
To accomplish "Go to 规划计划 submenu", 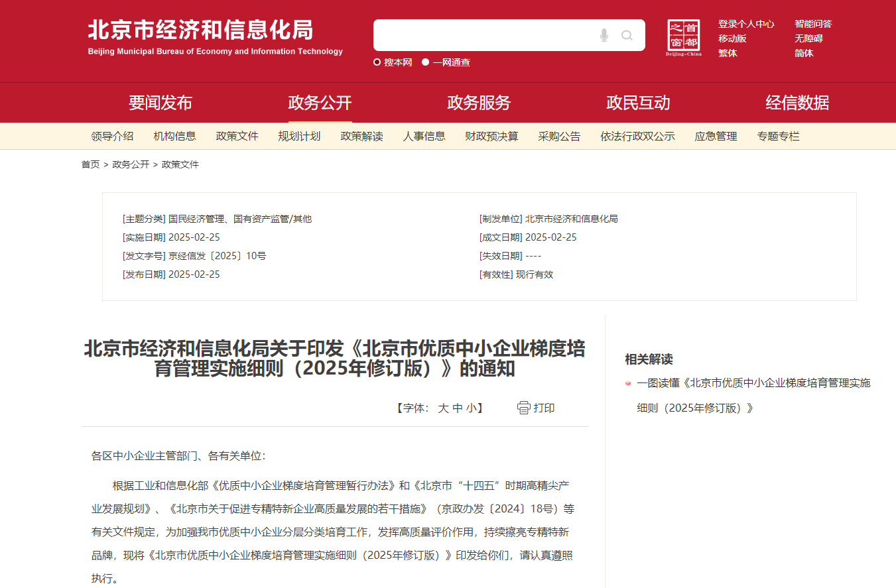I will pos(299,136).
